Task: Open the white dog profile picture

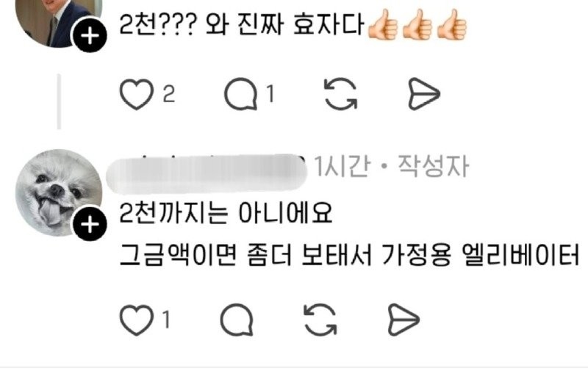Action: (x=58, y=192)
